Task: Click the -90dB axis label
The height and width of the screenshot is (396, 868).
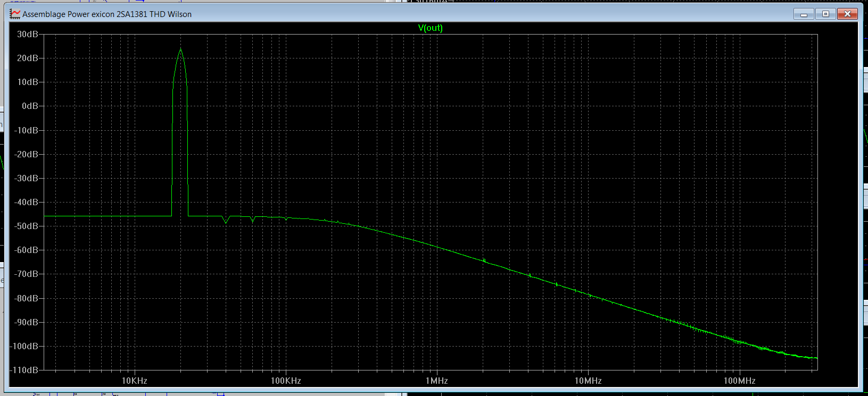Action: coord(26,322)
